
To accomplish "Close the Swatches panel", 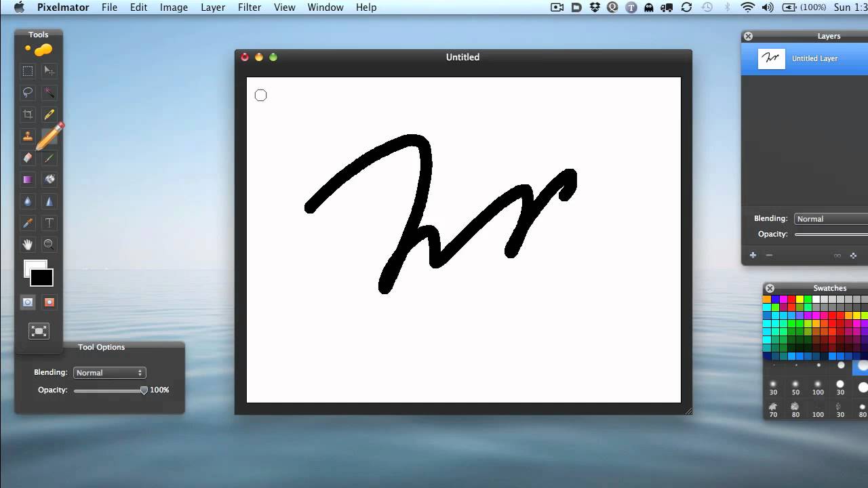I will pos(770,288).
